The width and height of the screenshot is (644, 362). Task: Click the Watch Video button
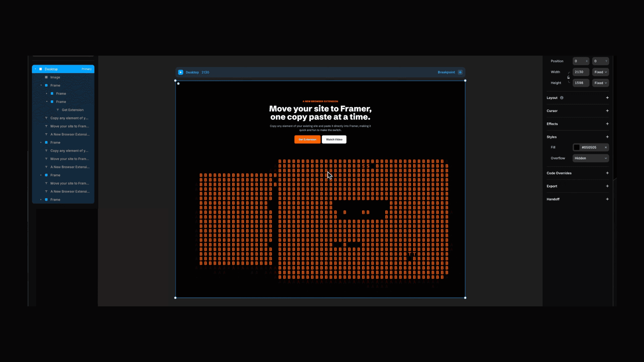(334, 139)
